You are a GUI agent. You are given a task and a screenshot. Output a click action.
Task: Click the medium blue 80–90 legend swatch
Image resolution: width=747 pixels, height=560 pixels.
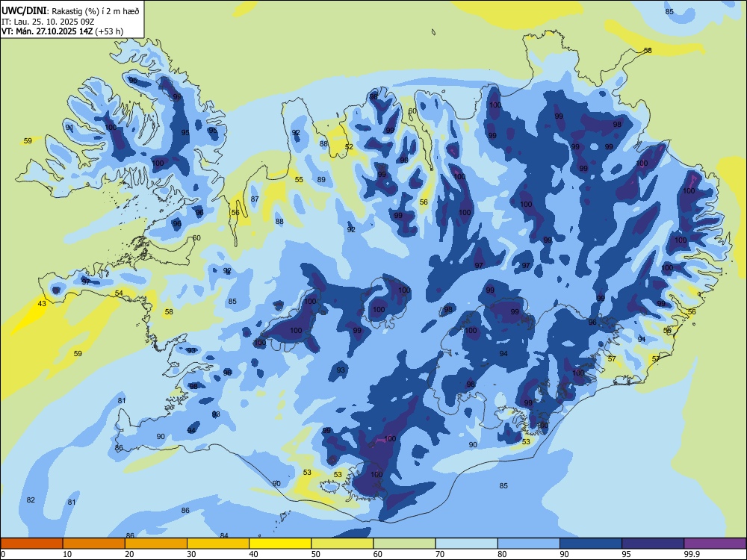point(529,544)
